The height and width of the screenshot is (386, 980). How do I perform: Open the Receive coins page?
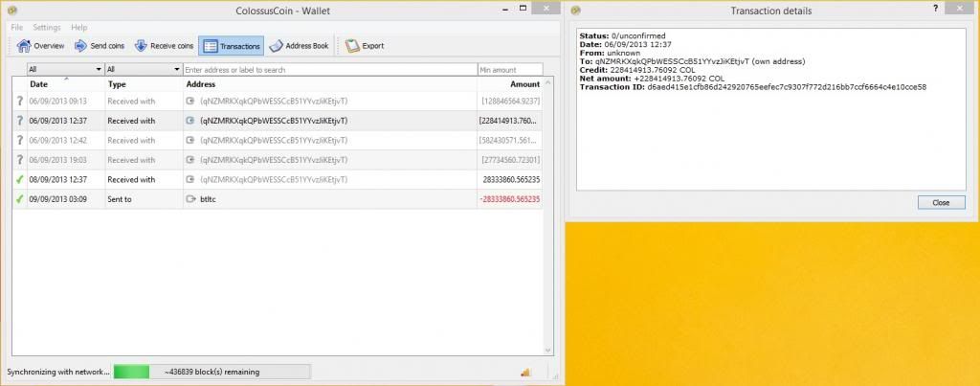coord(165,46)
